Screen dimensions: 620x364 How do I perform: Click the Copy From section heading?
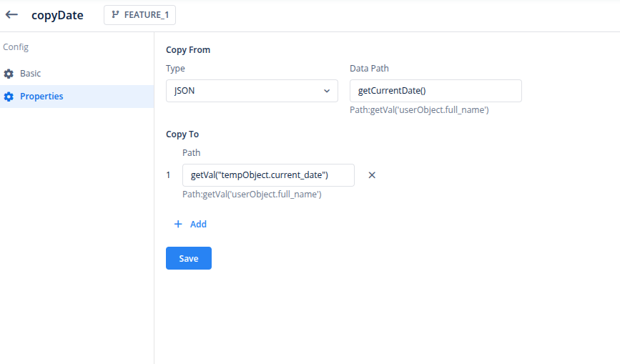click(188, 50)
